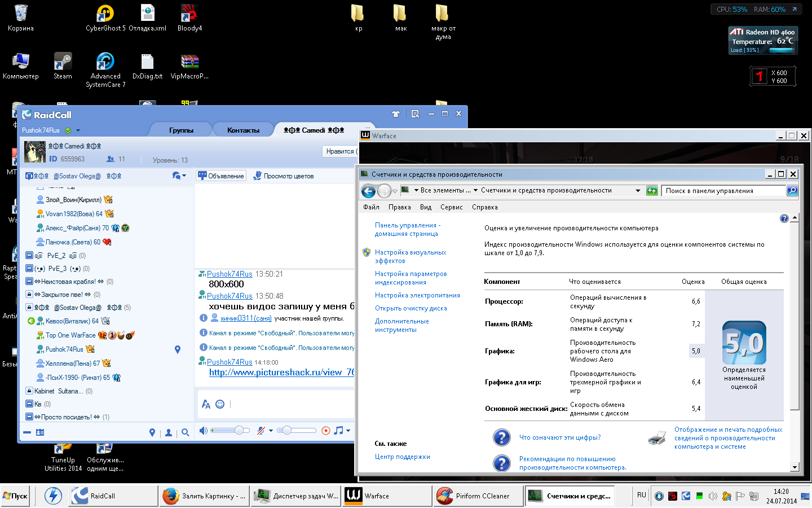The width and height of the screenshot is (812, 508).
Task: Toggle the RaidCall microphone mute icon
Action: 261,431
